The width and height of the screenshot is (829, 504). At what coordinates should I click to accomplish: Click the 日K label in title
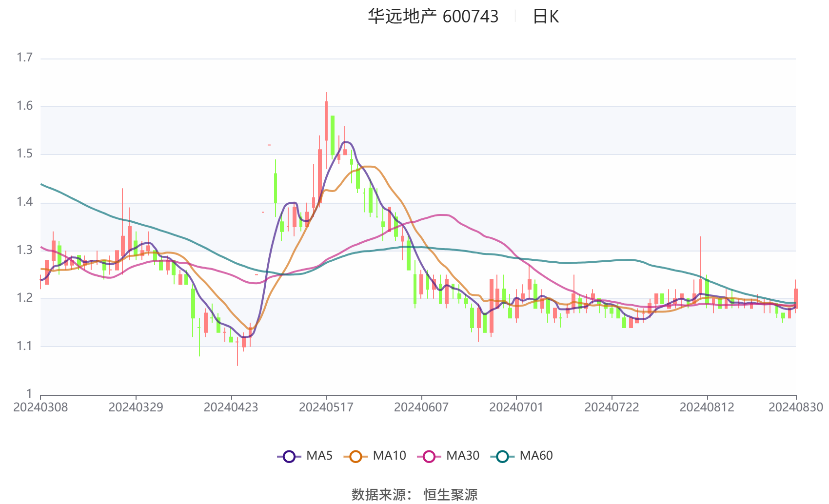(546, 17)
